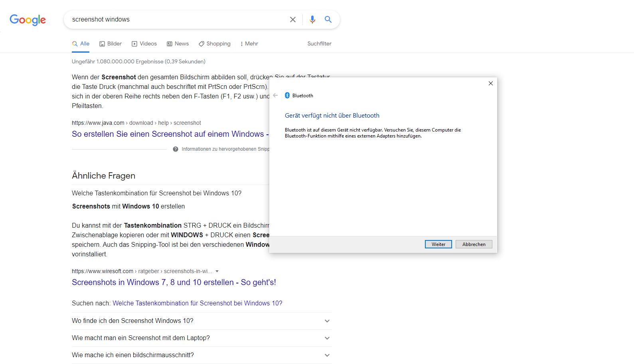Click the Google logo
The image size is (634, 364).
[28, 20]
